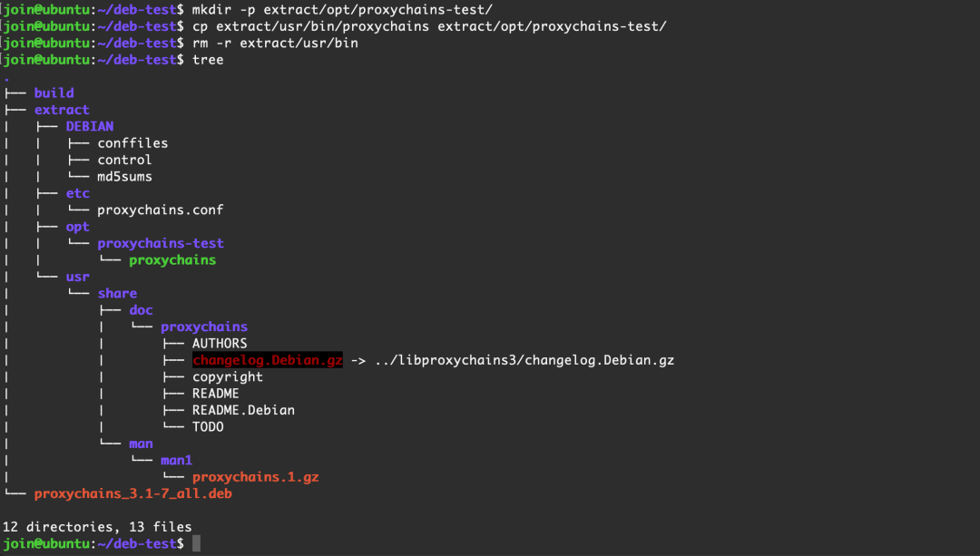Click the 'doc' directory entry

point(141,310)
